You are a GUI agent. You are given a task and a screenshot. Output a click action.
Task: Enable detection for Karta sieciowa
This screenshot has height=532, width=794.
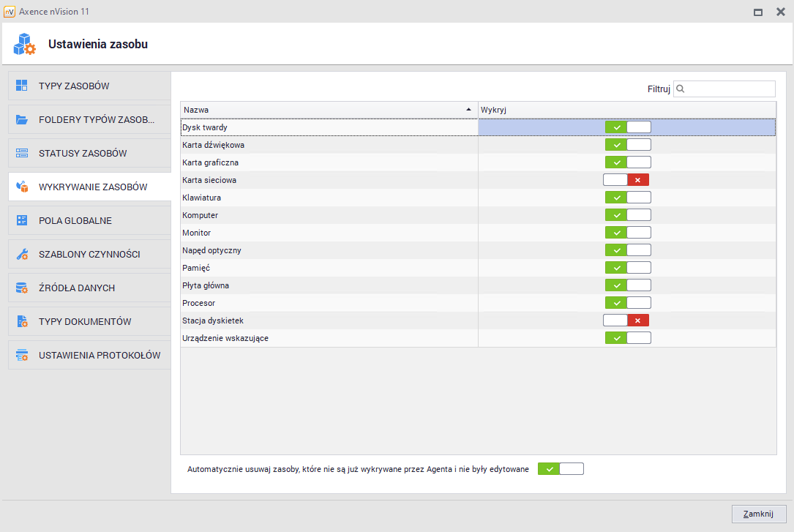pos(626,180)
